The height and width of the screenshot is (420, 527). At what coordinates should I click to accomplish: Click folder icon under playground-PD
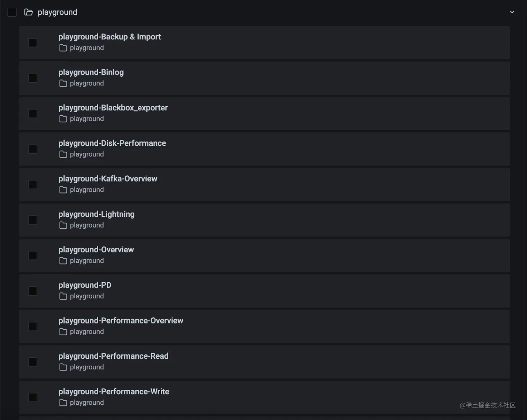(x=63, y=296)
